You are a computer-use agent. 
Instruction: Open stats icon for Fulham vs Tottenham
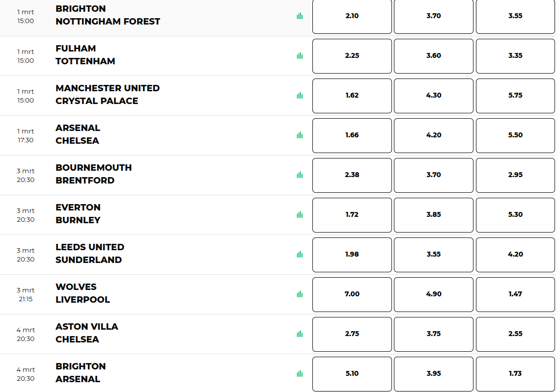click(x=300, y=56)
